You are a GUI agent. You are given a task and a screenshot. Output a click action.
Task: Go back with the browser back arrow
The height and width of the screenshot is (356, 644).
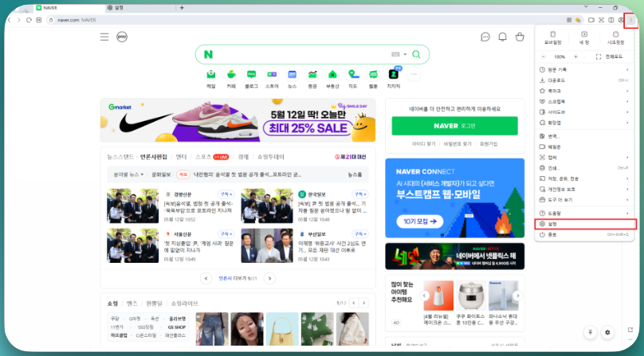[x=10, y=20]
